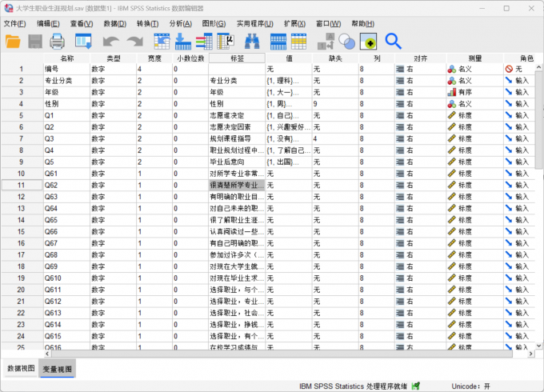Open alignment cell for 性别 row
This screenshot has height=392, width=544.
tap(416, 104)
